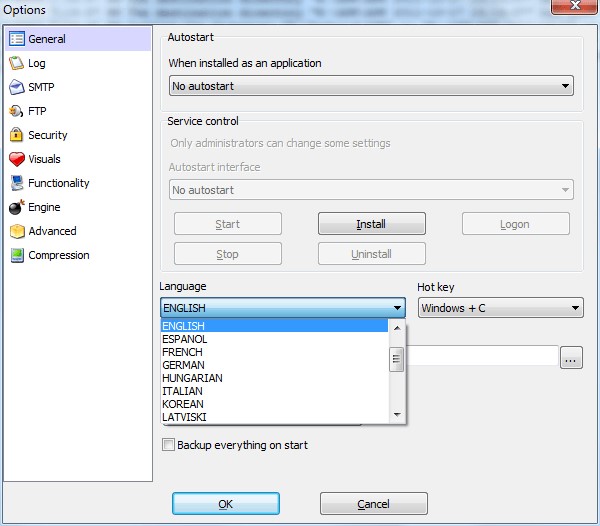Click the Advanced box icon
Image resolution: width=600 pixels, height=526 pixels.
pyautogui.click(x=16, y=231)
